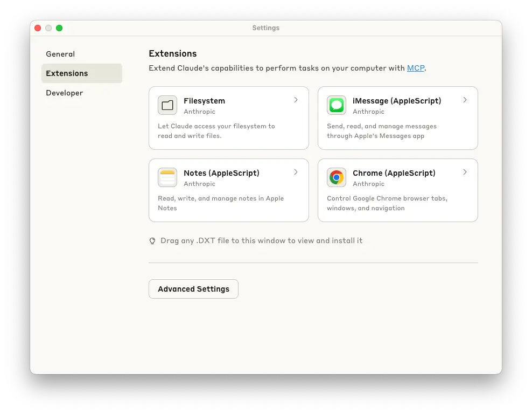Click the Apple Notes icon on the Notes card
532x414 pixels.
167,177
